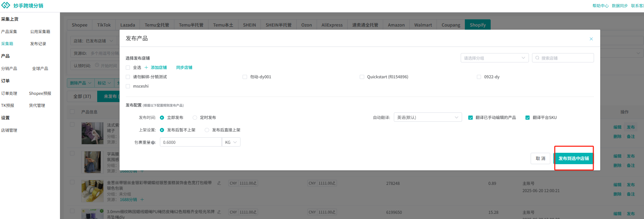The image size is (644, 219).
Task: Click the edit pencil next to 金葱丝带 product title
Action: pos(219,183)
